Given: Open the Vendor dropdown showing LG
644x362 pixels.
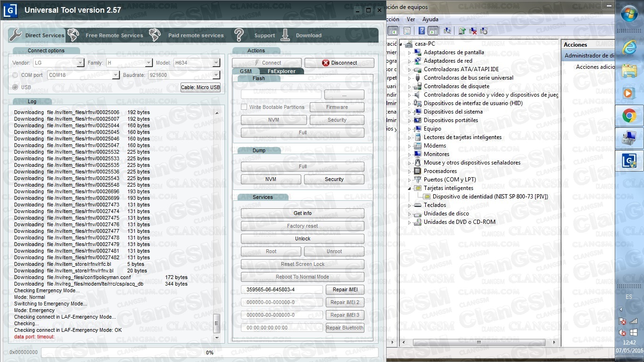Looking at the screenshot, I should [58, 63].
